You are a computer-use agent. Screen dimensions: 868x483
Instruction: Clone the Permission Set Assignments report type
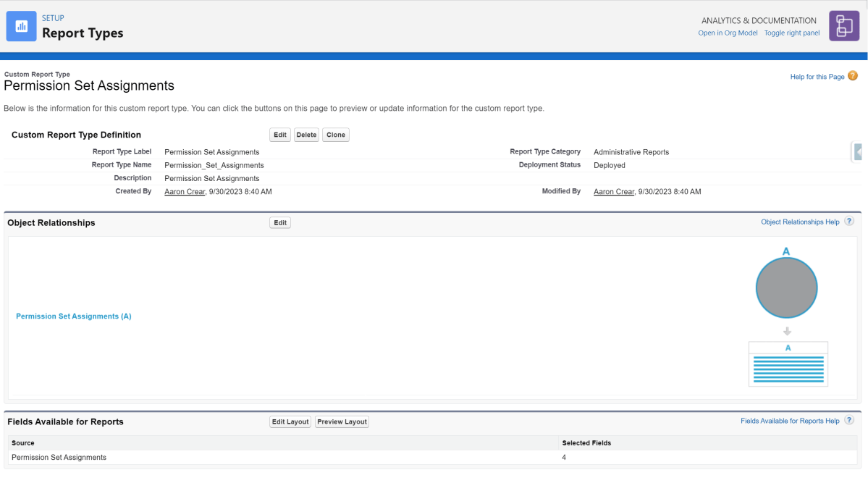pos(335,134)
